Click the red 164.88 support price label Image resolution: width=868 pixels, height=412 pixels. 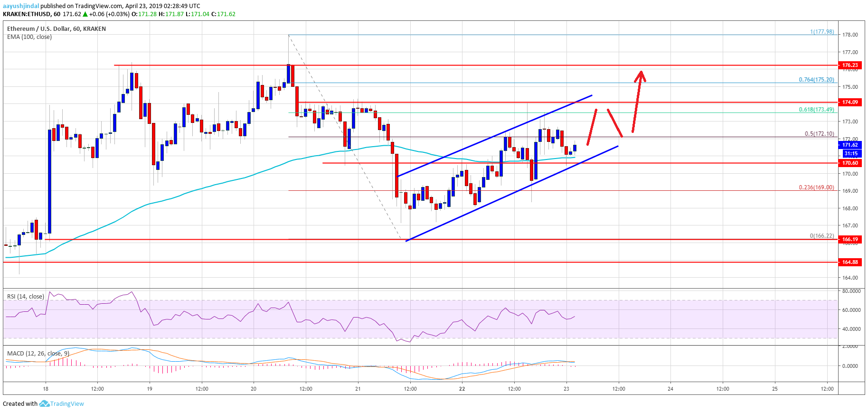[x=850, y=262]
